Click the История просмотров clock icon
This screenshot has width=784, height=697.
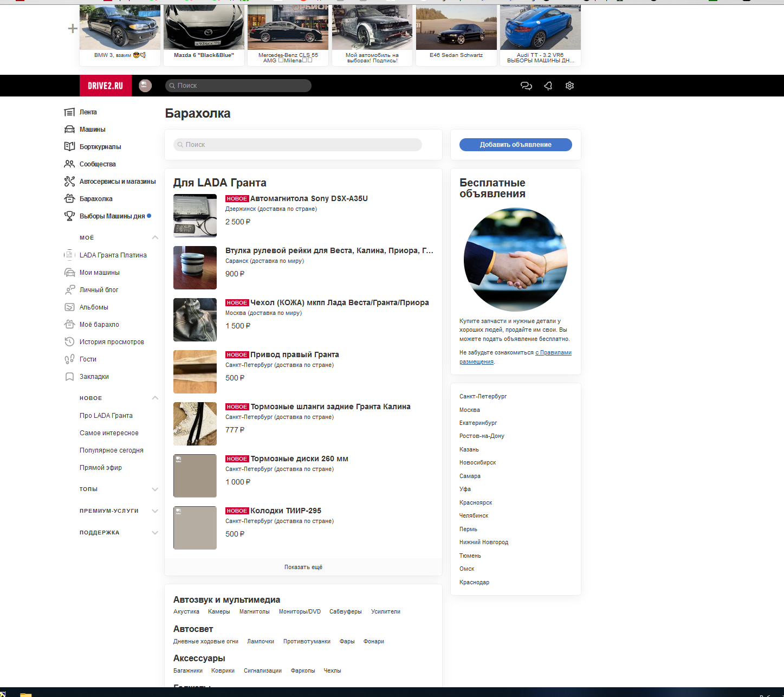(x=69, y=342)
